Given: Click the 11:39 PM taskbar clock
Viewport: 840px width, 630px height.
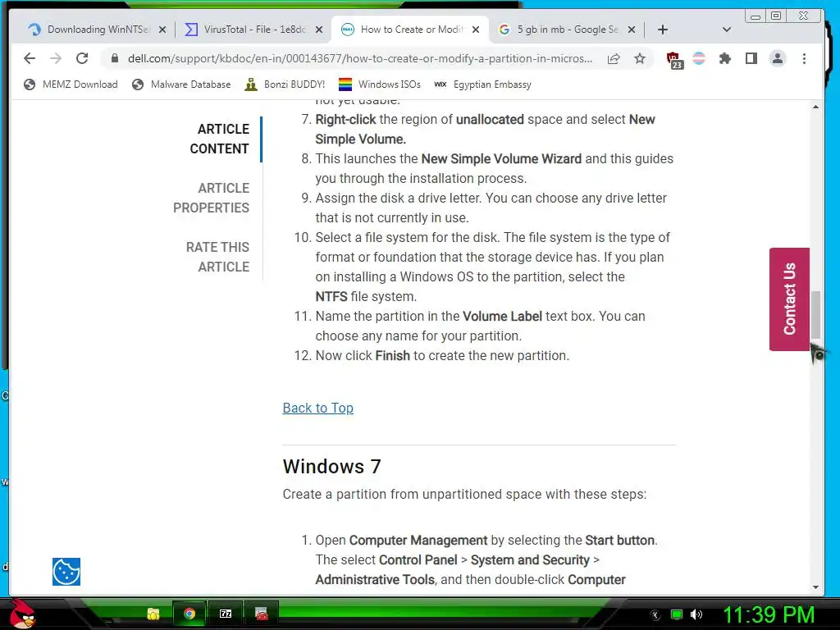Looking at the screenshot, I should point(769,614).
